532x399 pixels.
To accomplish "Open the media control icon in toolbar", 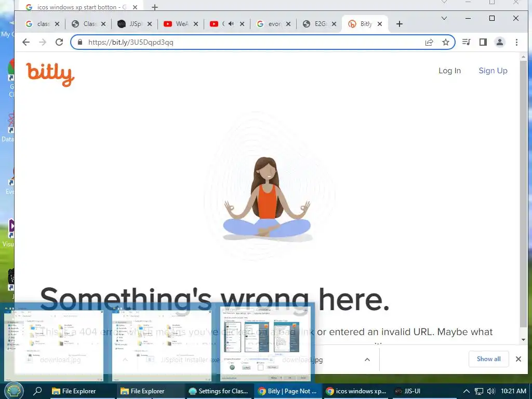I will pyautogui.click(x=467, y=42).
